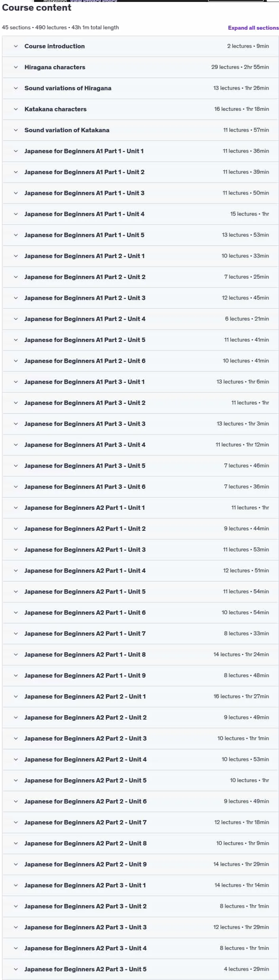This screenshot has width=279, height=980.
Task: Click Expand all sections link
Action: tap(253, 28)
